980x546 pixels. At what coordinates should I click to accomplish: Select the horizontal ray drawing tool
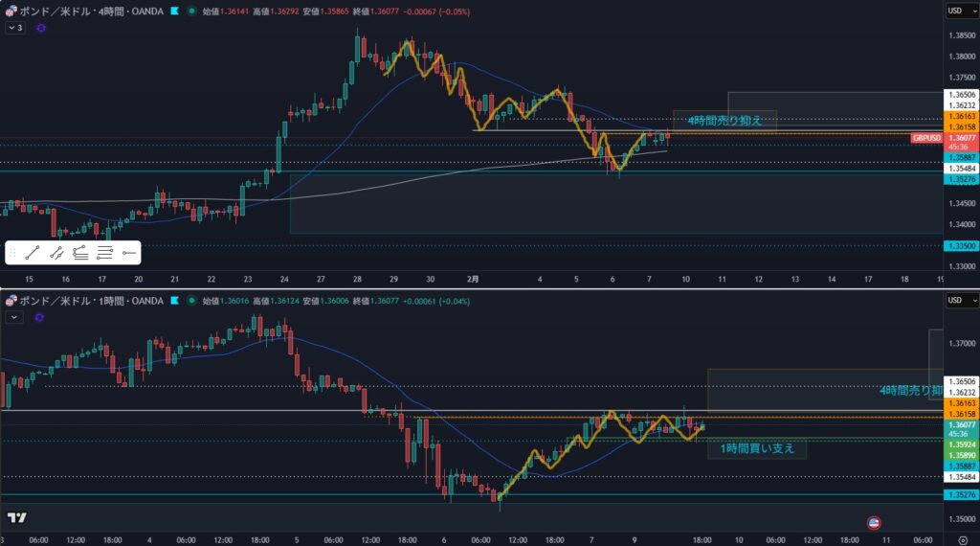click(128, 253)
